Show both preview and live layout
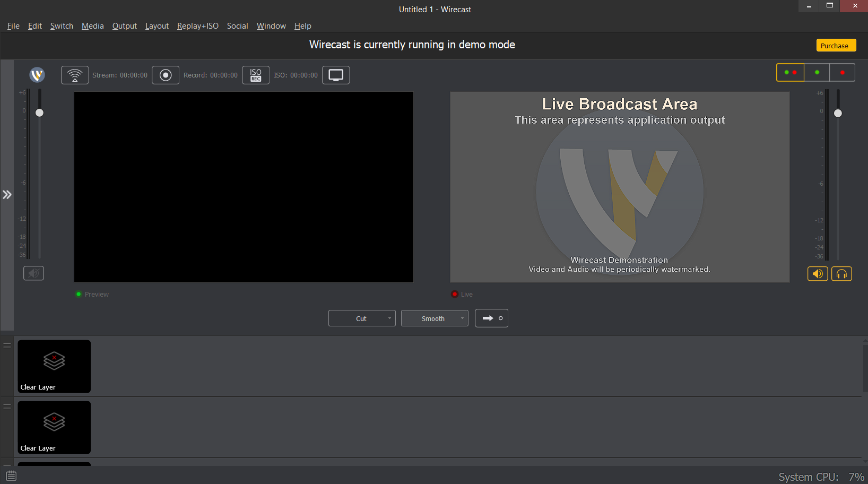This screenshot has height=484, width=868. [790, 72]
